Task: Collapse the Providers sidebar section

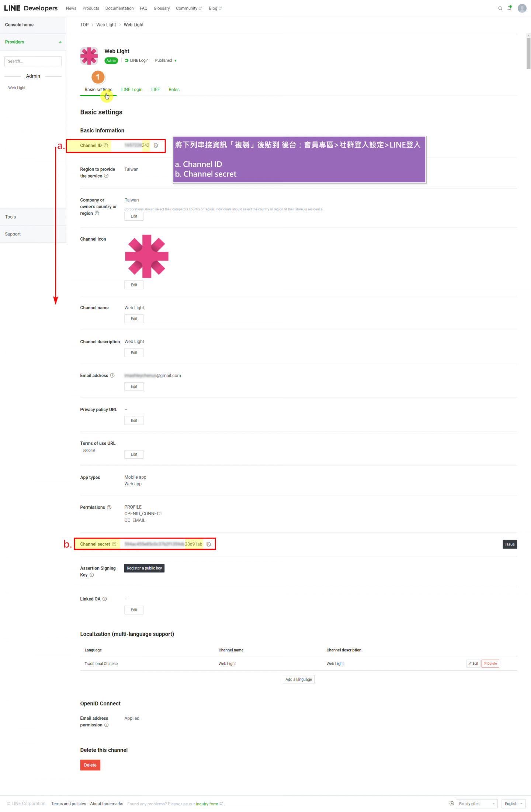Action: click(x=60, y=42)
